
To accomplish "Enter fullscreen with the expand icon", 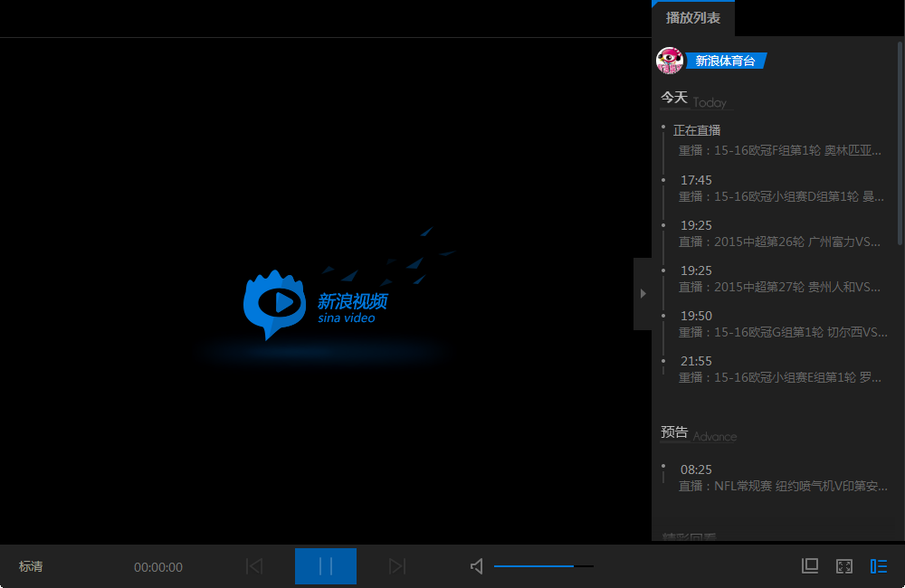I will point(844,566).
